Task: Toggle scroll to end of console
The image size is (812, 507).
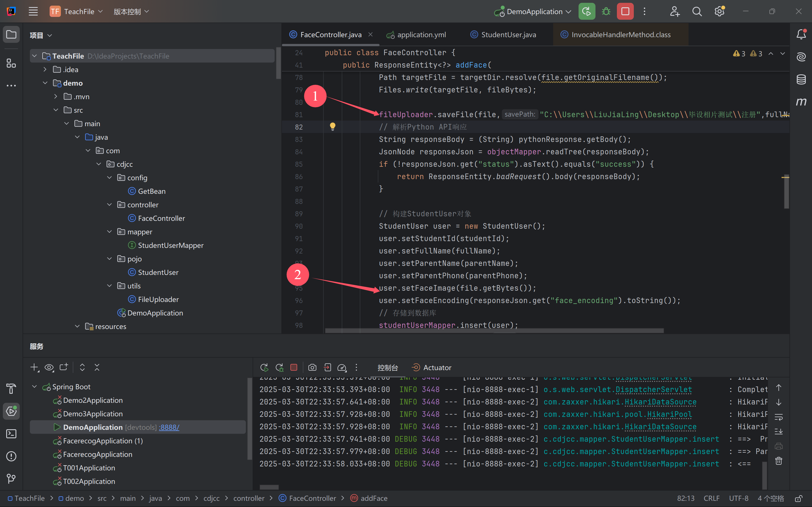Action: 779,431
